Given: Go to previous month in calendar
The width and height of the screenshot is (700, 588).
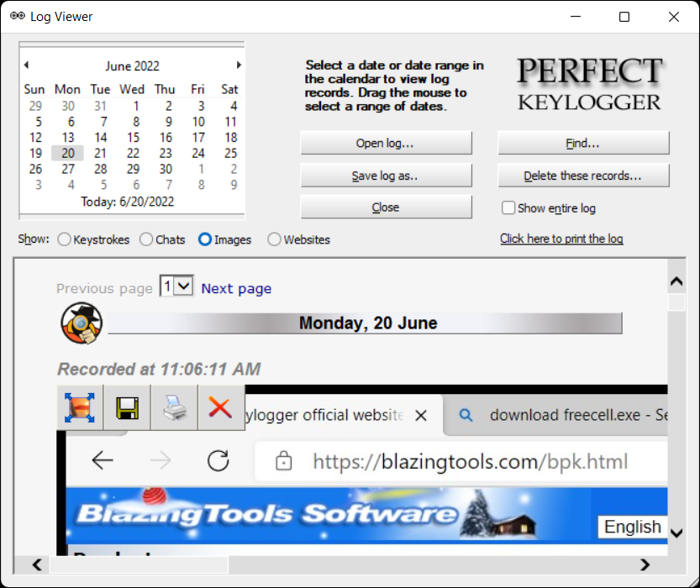Looking at the screenshot, I should 26,66.
